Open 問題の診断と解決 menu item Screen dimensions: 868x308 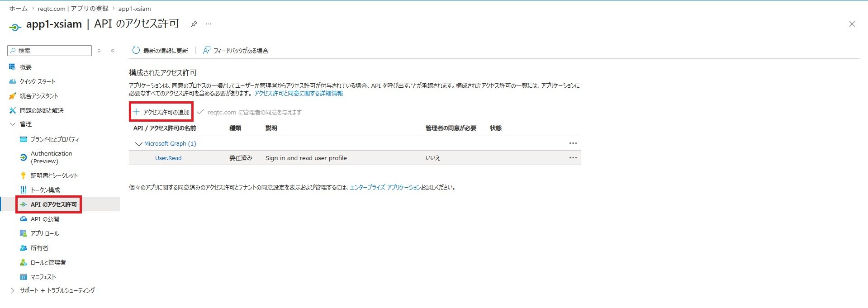tap(42, 110)
